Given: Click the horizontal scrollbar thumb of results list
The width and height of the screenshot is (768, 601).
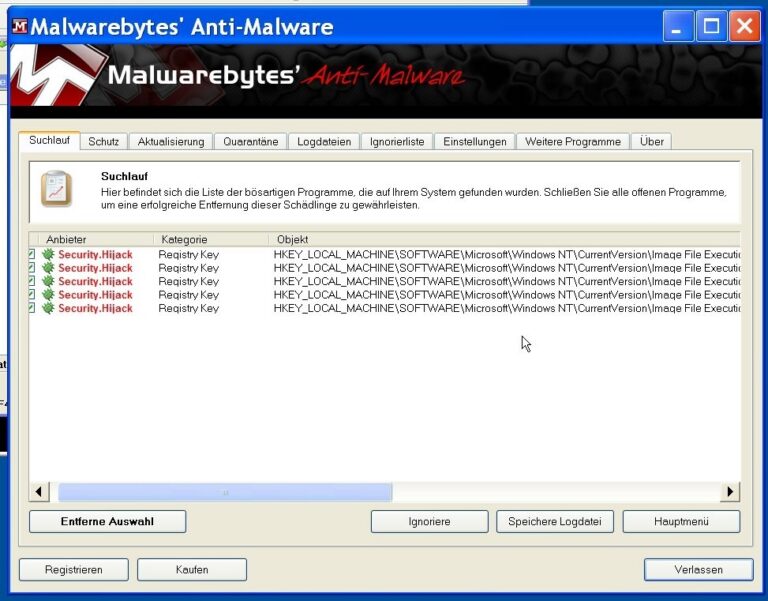Looking at the screenshot, I should click(225, 492).
